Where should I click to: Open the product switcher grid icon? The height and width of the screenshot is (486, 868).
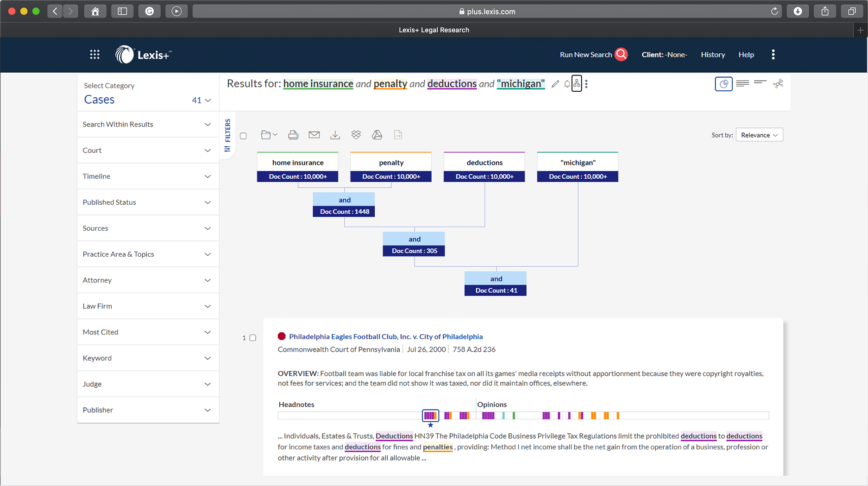click(94, 55)
